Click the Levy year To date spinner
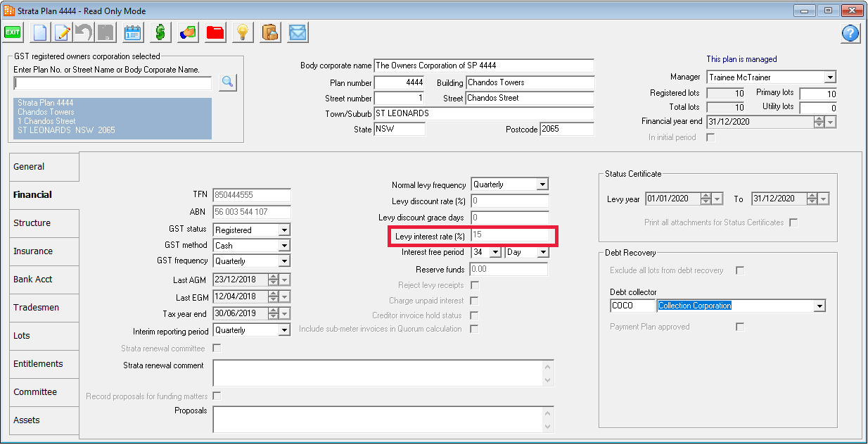Image resolution: width=868 pixels, height=445 pixels. click(x=812, y=199)
